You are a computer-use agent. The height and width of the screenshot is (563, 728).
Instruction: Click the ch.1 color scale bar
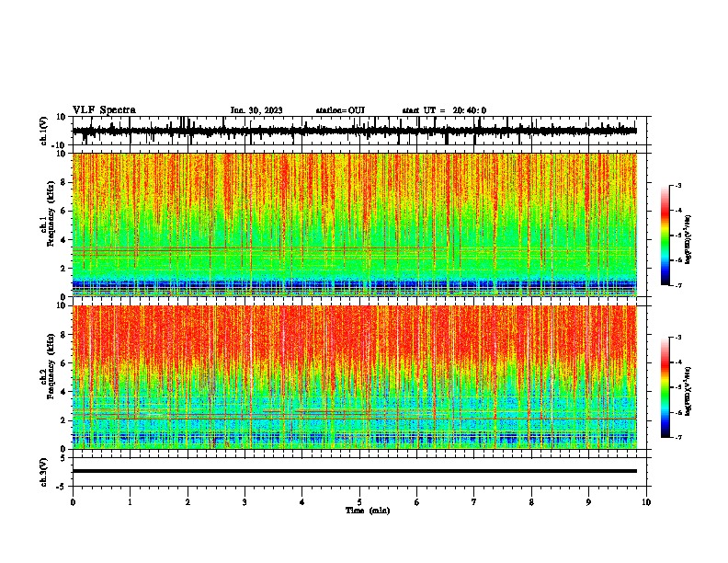(x=665, y=236)
